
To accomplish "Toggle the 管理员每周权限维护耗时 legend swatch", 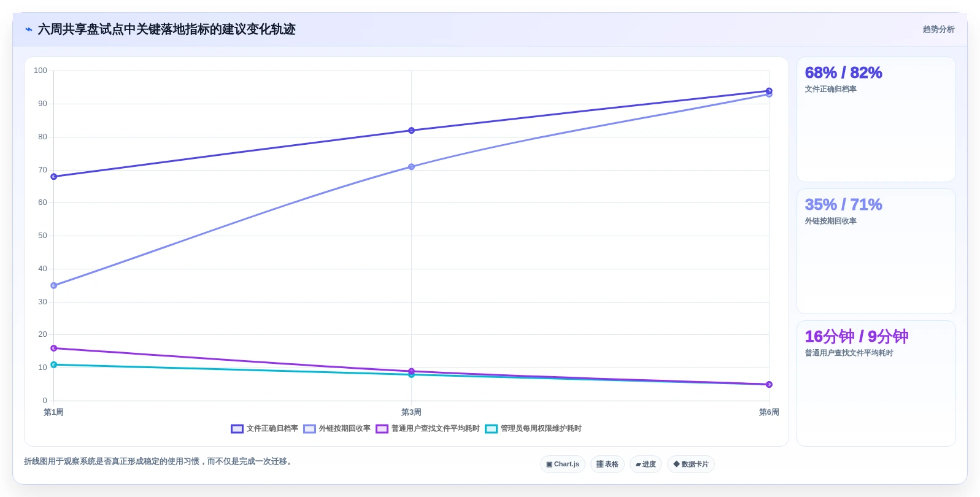I will click(x=491, y=429).
